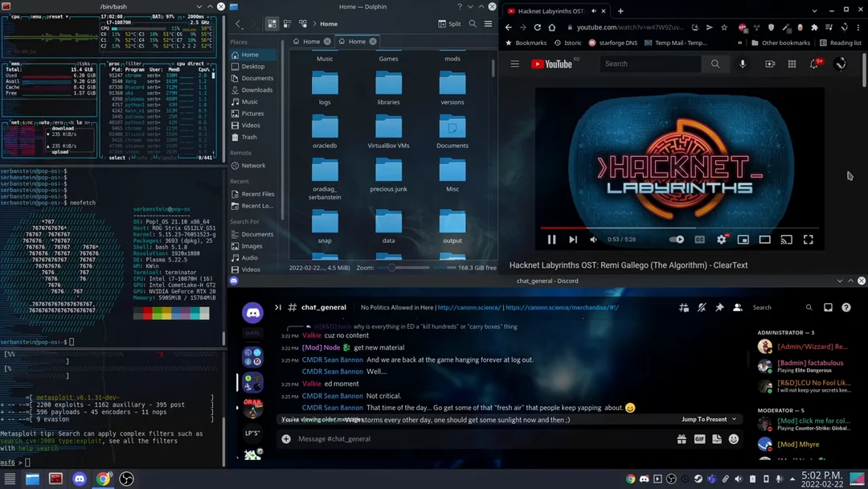
Task: Open the Split view in Dolphin
Action: 447,23
